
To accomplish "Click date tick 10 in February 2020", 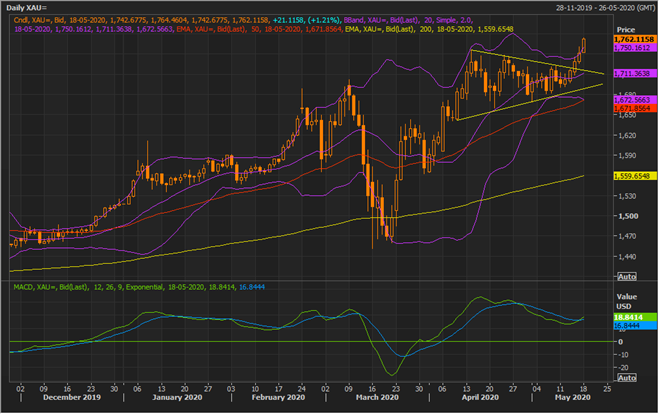I will pos(255,389).
